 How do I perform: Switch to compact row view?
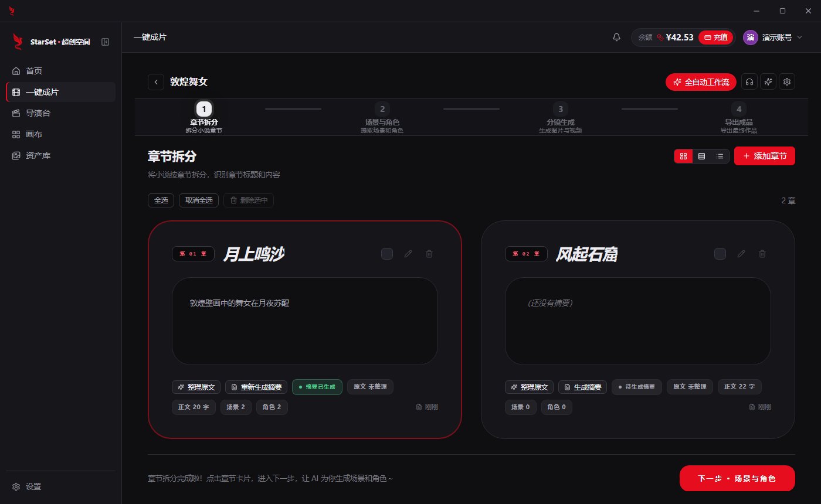[701, 156]
